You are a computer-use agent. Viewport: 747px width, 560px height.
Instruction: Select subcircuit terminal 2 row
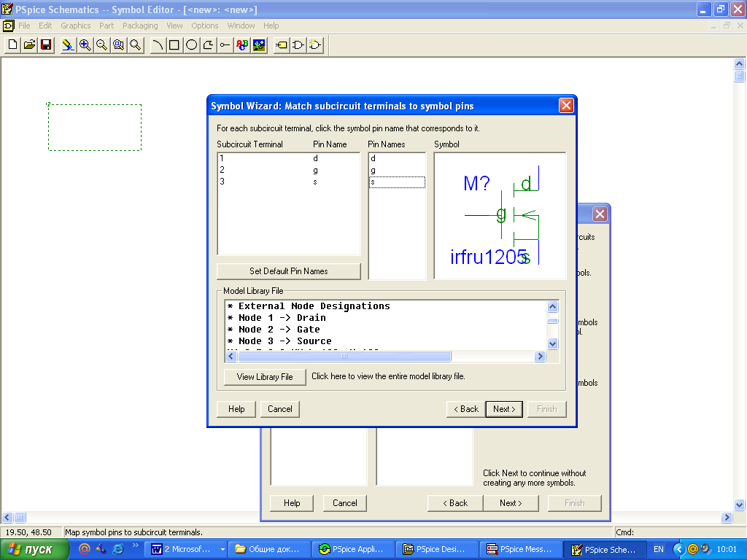point(289,170)
